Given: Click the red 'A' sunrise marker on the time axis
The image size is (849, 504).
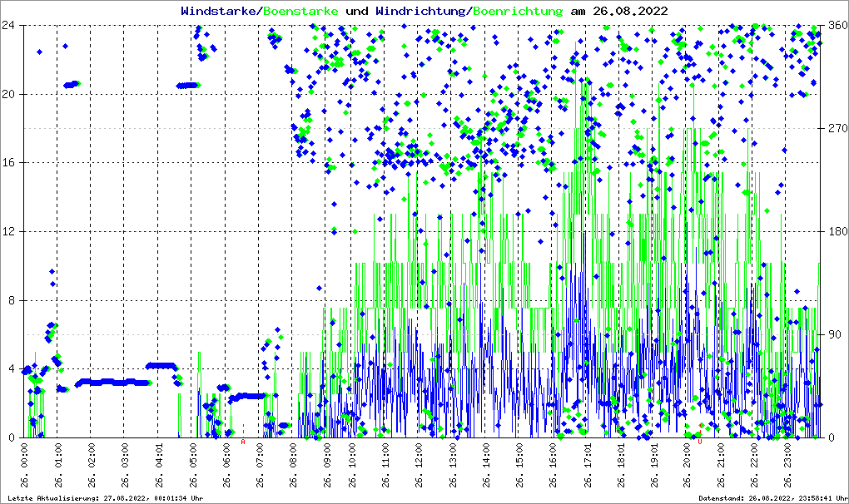Looking at the screenshot, I should pyautogui.click(x=243, y=442).
